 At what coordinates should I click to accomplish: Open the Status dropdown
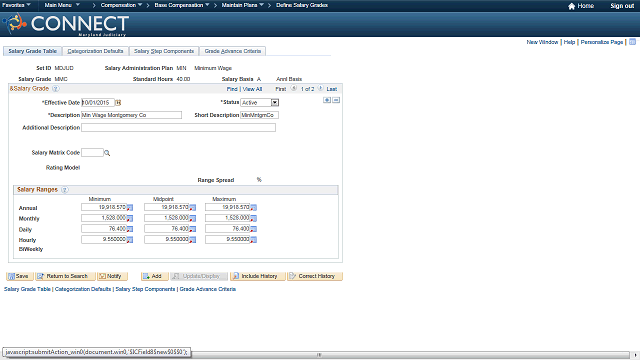click(x=275, y=102)
